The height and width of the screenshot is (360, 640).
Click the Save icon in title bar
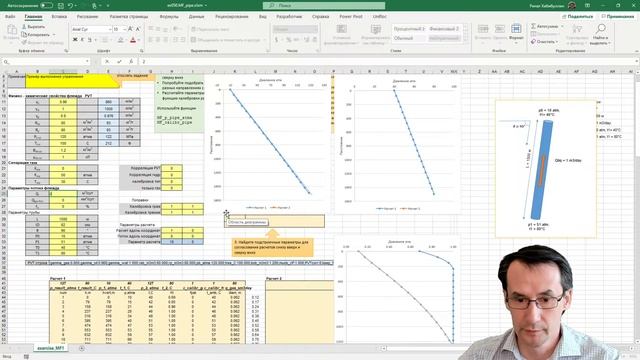pyautogui.click(x=61, y=6)
